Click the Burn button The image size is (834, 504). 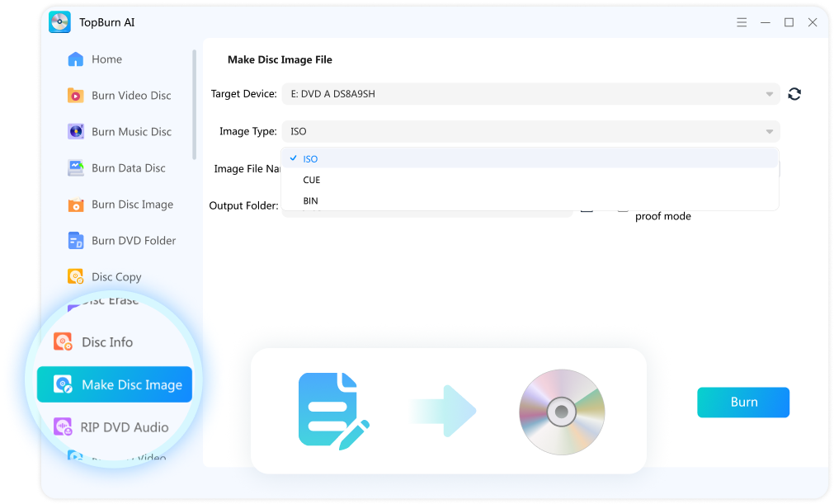click(x=743, y=403)
